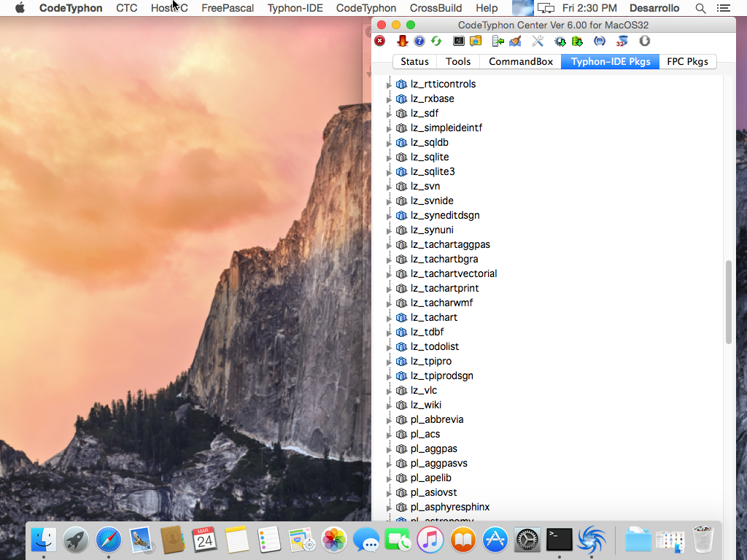The height and width of the screenshot is (560, 747).
Task: Click the green database download icon
Action: (578, 42)
